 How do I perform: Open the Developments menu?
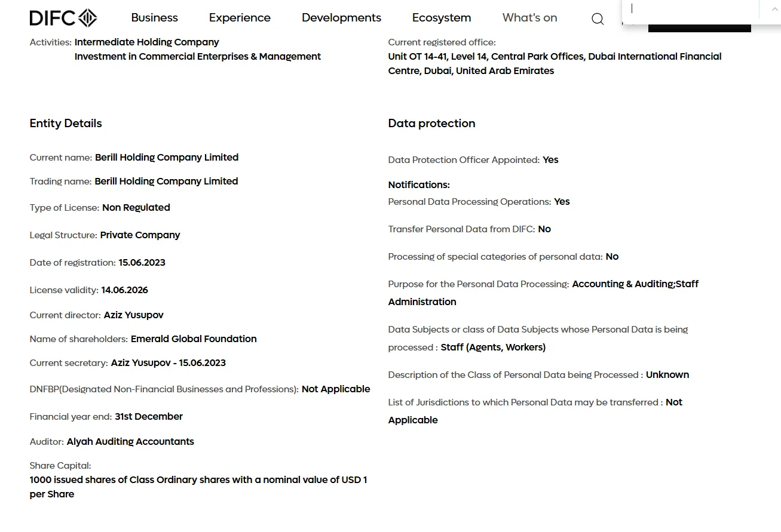point(341,18)
